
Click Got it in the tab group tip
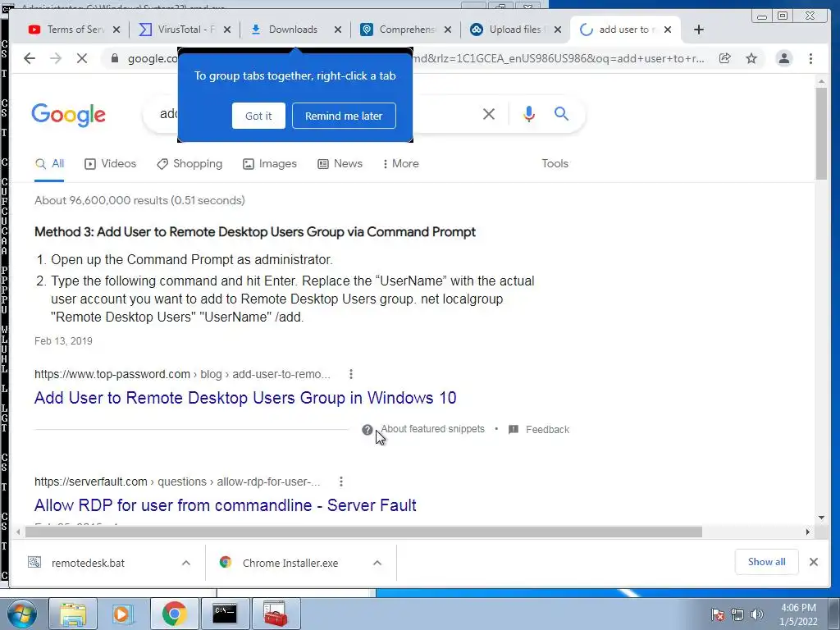[258, 116]
